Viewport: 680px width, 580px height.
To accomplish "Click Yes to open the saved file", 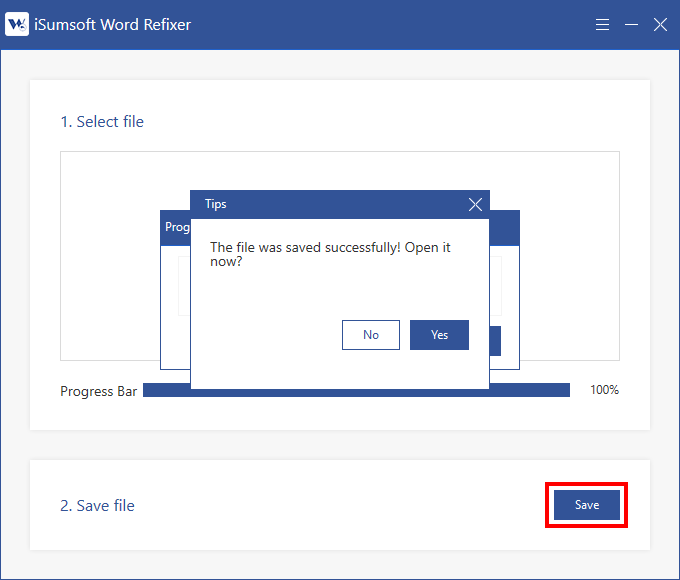I will point(439,335).
